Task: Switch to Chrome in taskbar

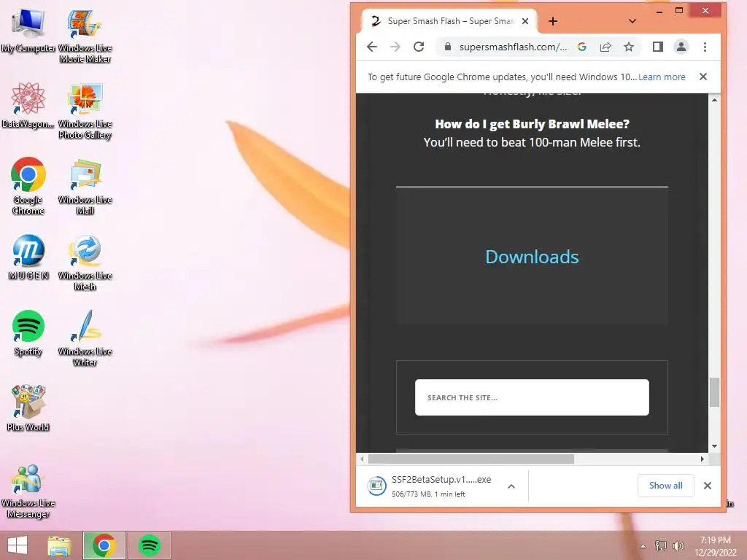Action: [104, 545]
